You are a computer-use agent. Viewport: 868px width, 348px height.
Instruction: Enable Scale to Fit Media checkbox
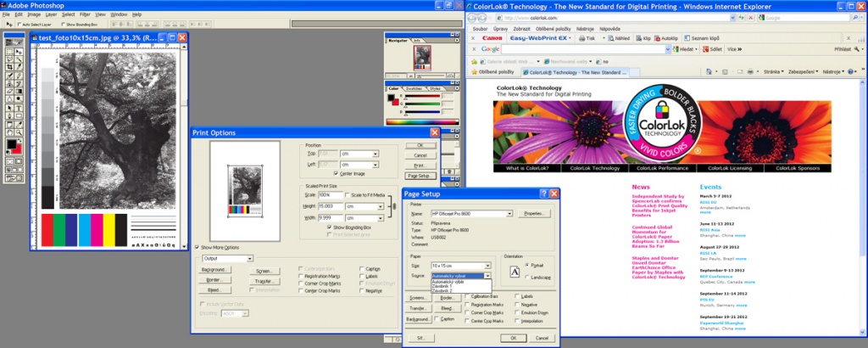[347, 195]
